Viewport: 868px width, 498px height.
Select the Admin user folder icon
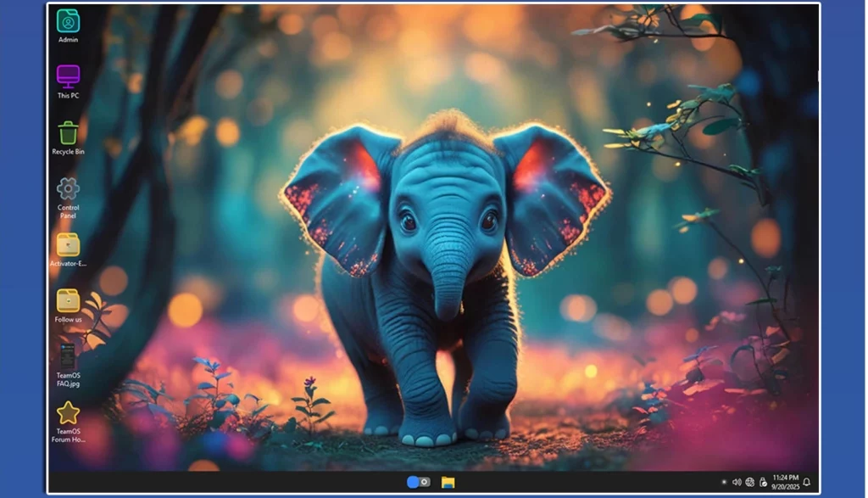(x=68, y=21)
